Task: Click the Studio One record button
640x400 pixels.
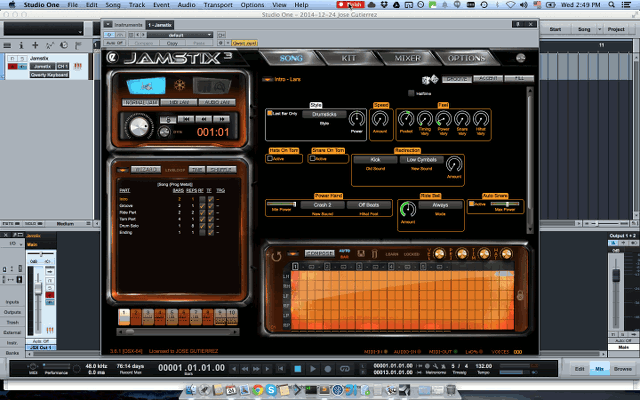Action: tap(328, 369)
